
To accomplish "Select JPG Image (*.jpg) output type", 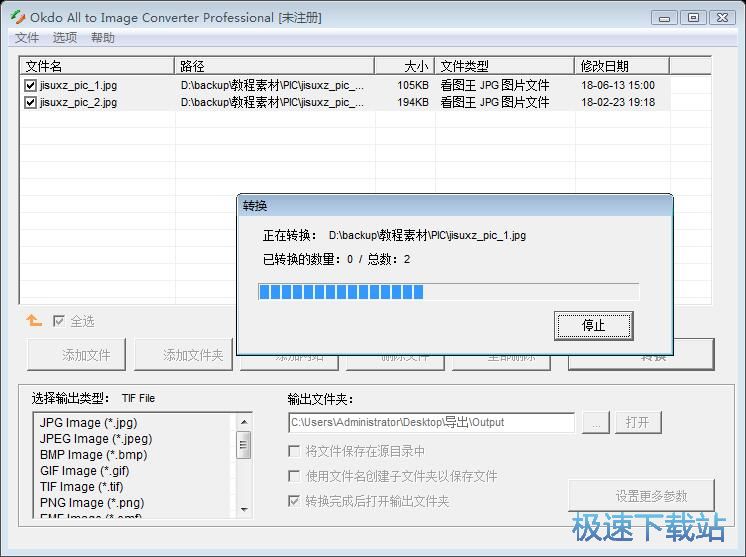I will (x=88, y=422).
